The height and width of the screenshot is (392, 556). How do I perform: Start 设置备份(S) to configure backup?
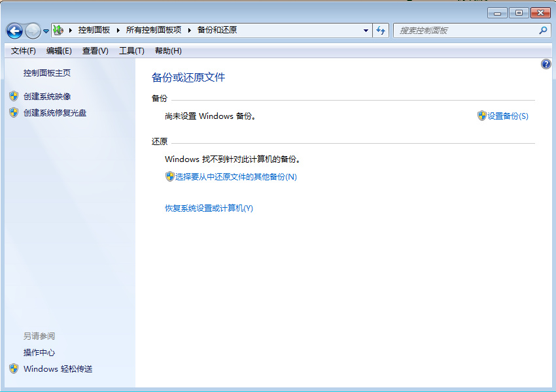(x=508, y=116)
